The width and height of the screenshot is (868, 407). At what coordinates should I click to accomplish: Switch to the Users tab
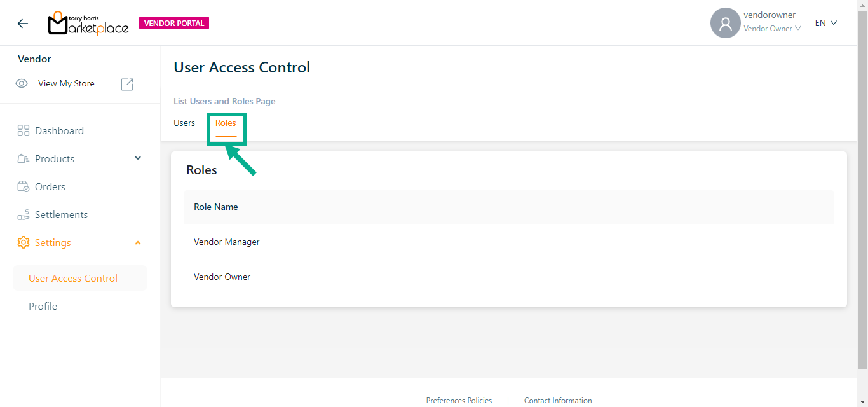184,123
